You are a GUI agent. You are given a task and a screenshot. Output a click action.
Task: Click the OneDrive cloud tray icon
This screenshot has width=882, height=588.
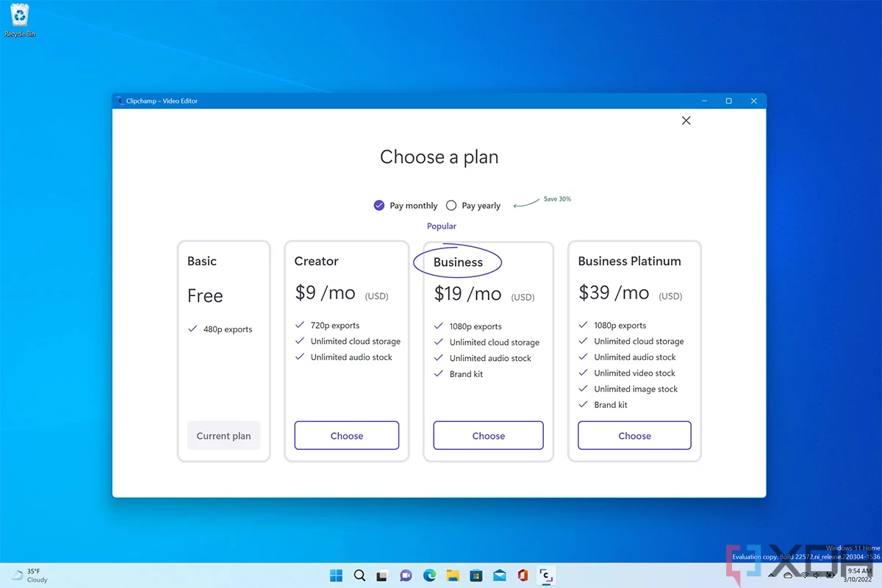788,576
